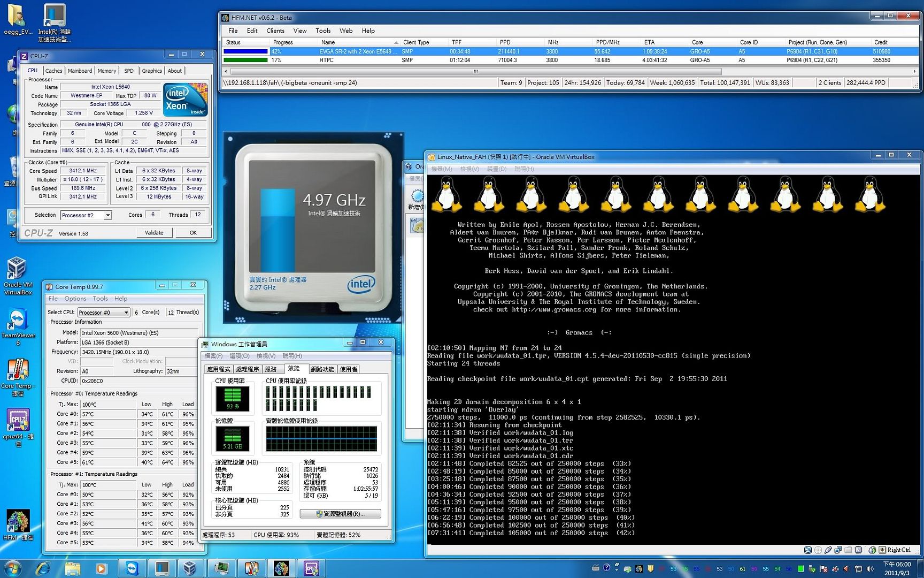Click the taskbar clock showing 下午 06:00
This screenshot has height=578, width=924.
coord(897,568)
